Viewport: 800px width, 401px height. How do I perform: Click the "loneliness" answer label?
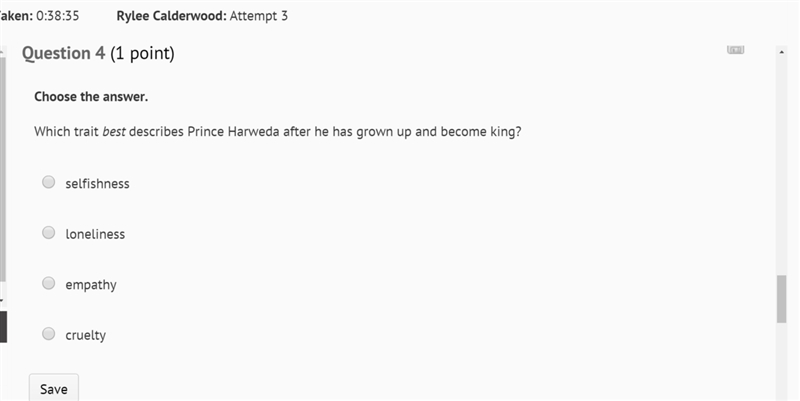pyautogui.click(x=95, y=234)
